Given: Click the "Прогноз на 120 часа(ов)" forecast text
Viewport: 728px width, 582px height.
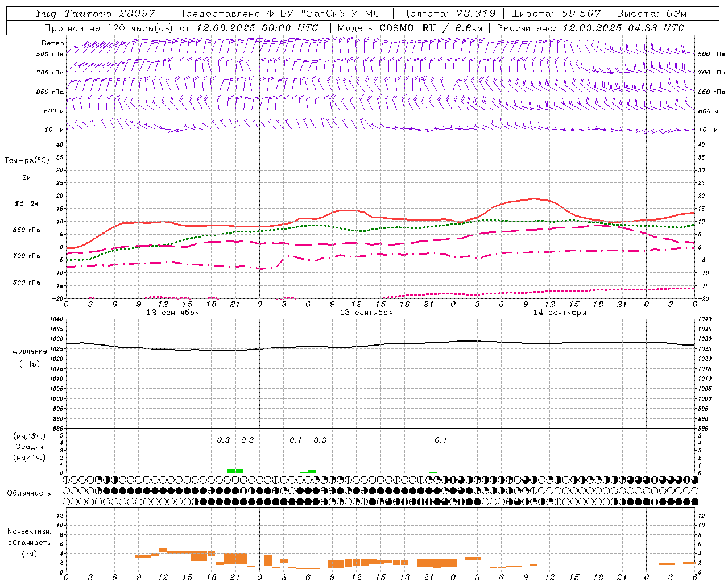Looking at the screenshot, I should (110, 28).
